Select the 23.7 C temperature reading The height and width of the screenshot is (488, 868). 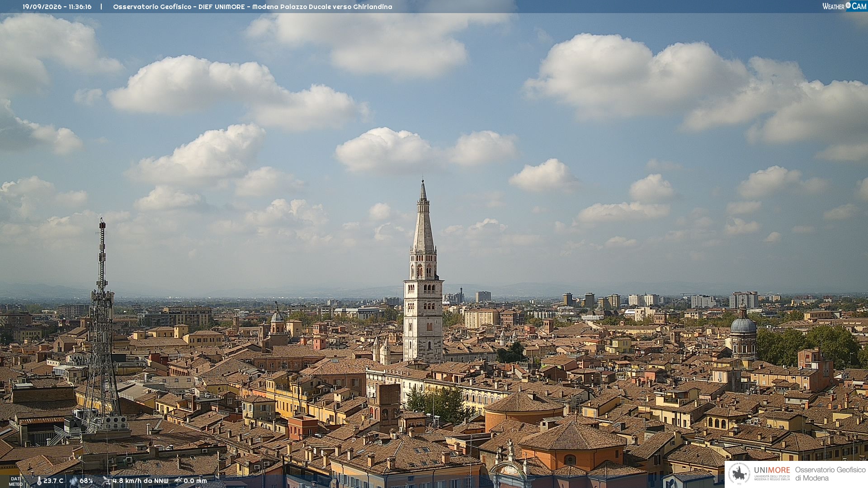pyautogui.click(x=53, y=481)
